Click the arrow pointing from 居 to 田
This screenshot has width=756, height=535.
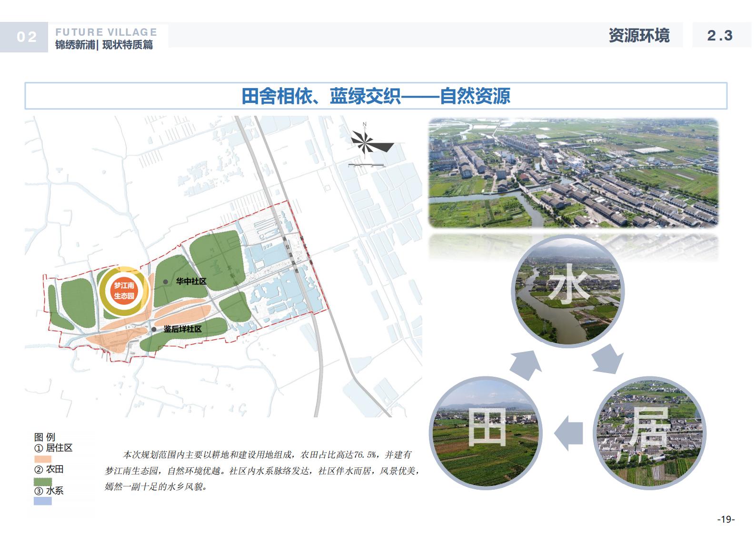[x=569, y=433]
